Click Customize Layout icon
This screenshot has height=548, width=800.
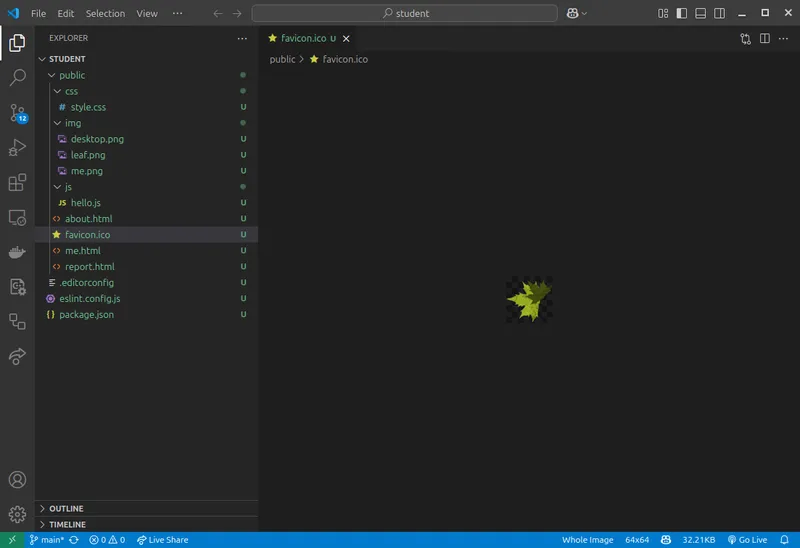[663, 13]
